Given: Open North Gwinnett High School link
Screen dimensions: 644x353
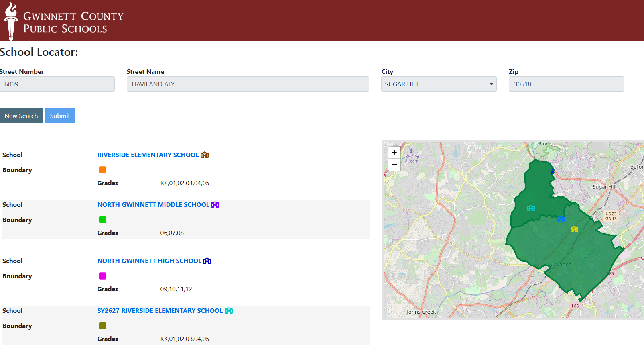Looking at the screenshot, I should tap(149, 261).
